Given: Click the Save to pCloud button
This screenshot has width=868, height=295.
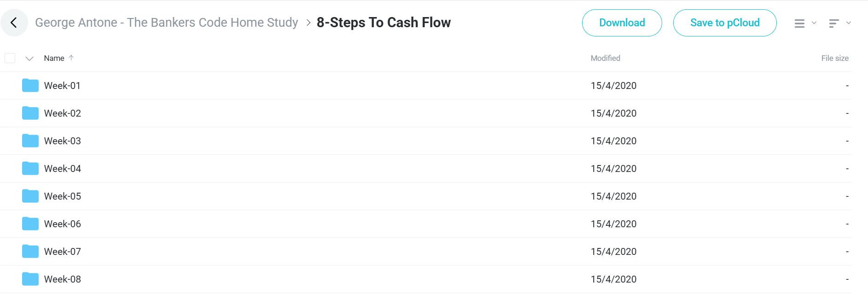Looking at the screenshot, I should tap(725, 23).
